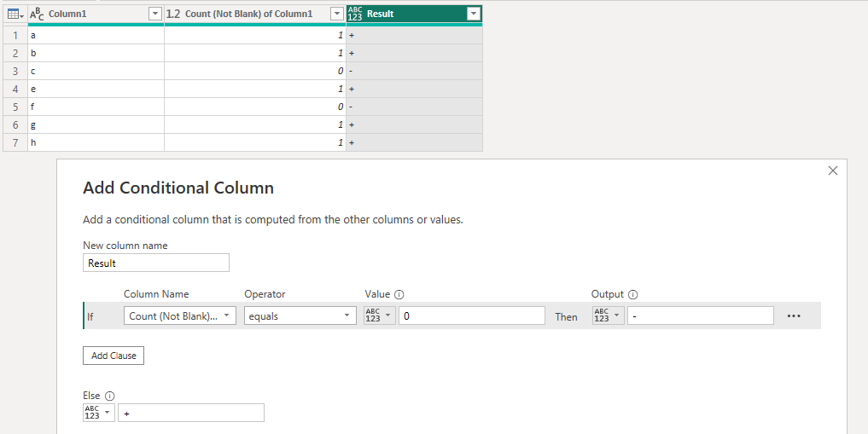Image resolution: width=868 pixels, height=434 pixels.
Task: Click the ABC123 type icon of Result header
Action: (x=355, y=14)
